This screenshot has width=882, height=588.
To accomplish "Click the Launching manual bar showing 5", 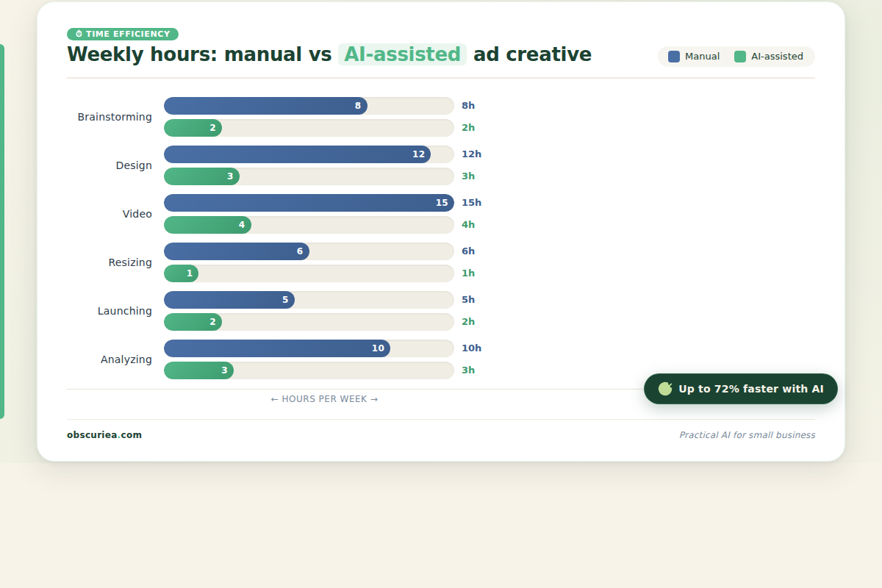I will [229, 300].
